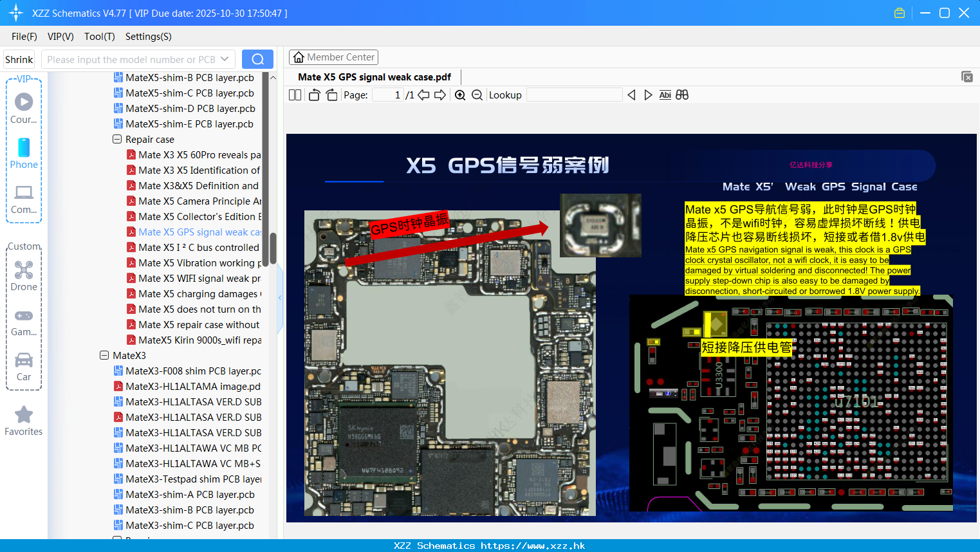
Task: Rotate the page counterclockwise
Action: (314, 95)
